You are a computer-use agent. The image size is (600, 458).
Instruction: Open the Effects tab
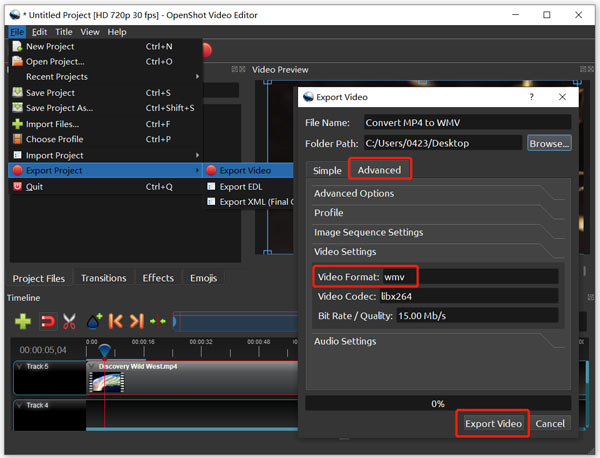coord(158,278)
